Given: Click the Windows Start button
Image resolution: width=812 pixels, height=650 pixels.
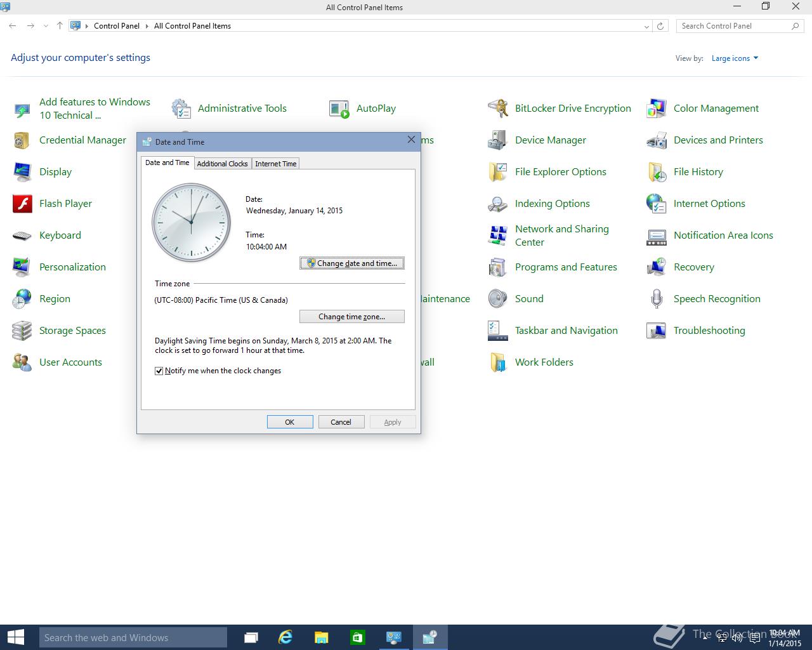Looking at the screenshot, I should click(15, 637).
